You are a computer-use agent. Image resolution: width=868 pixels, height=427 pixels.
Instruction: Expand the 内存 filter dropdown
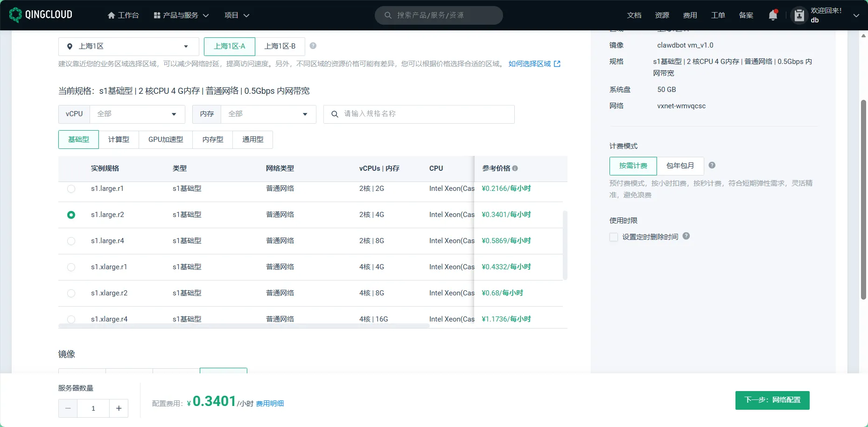click(x=268, y=114)
